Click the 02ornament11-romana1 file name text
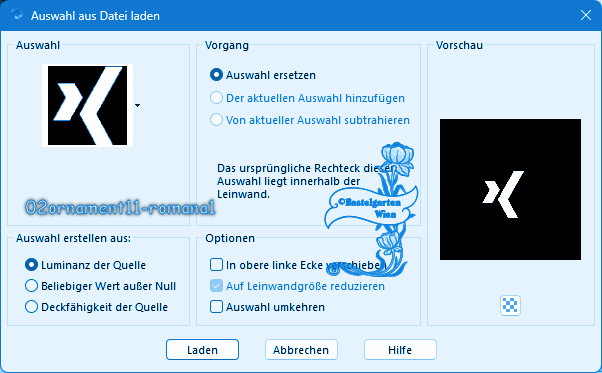The width and height of the screenshot is (602, 373). point(120,208)
